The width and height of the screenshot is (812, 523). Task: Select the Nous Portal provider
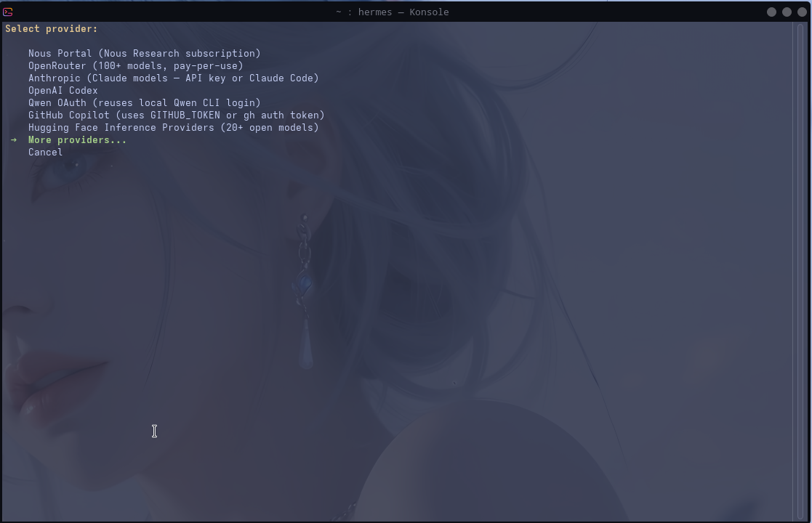pos(144,54)
